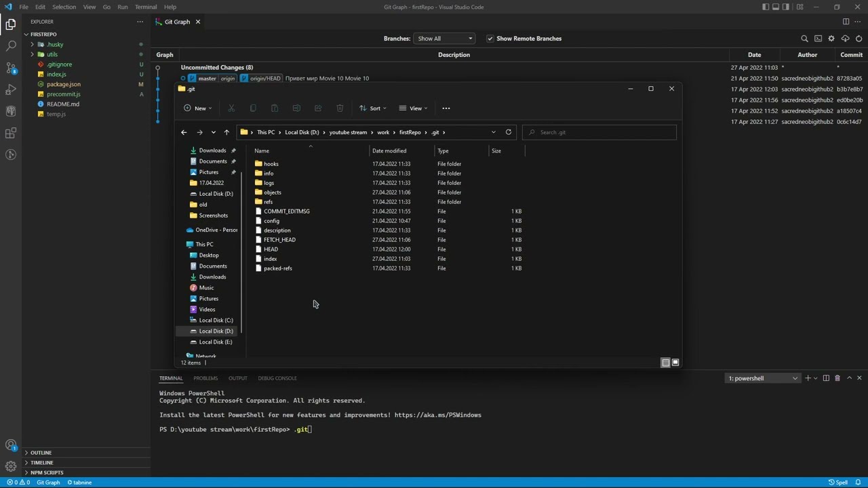868x488 pixels.
Task: Switch to the DEBUG CONSOLE panel tab
Action: pos(277,378)
